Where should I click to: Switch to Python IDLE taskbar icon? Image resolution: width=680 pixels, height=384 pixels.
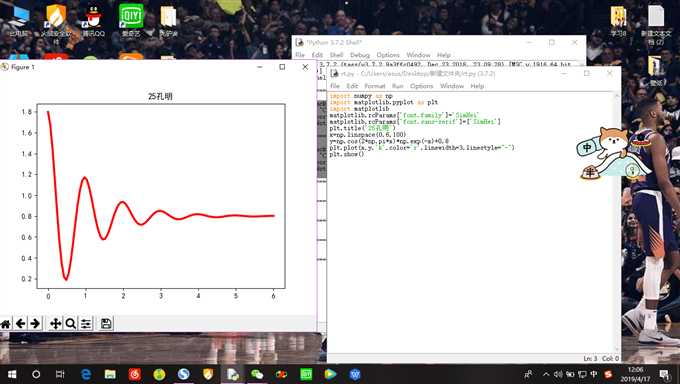click(232, 374)
